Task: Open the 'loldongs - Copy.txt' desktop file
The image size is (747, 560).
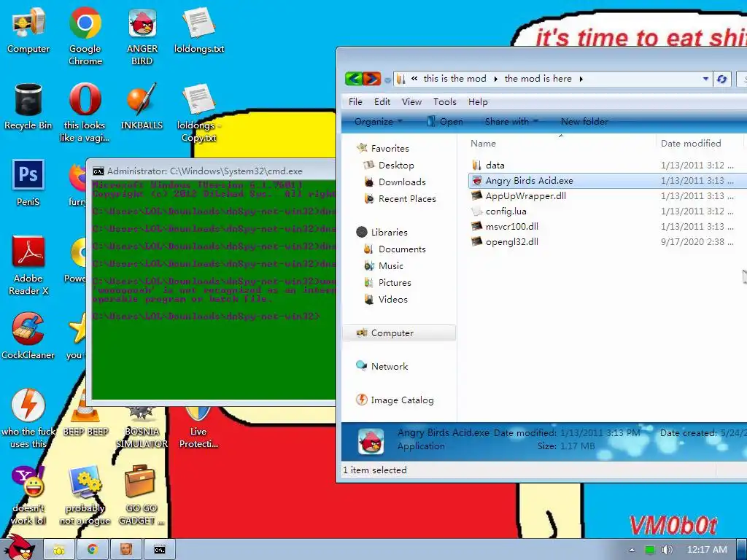Action: pyautogui.click(x=199, y=112)
